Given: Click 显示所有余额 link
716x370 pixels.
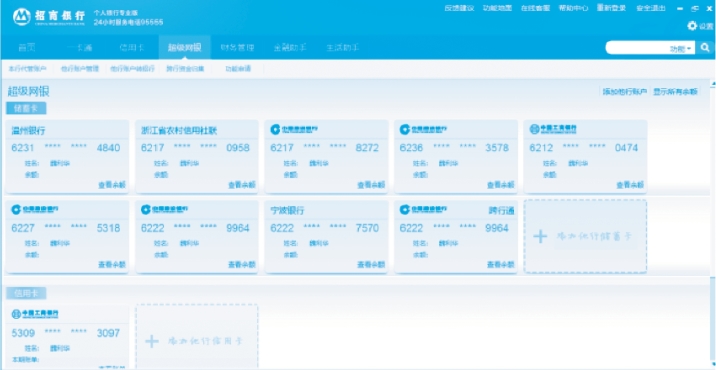Looking at the screenshot, I should pos(675,92).
